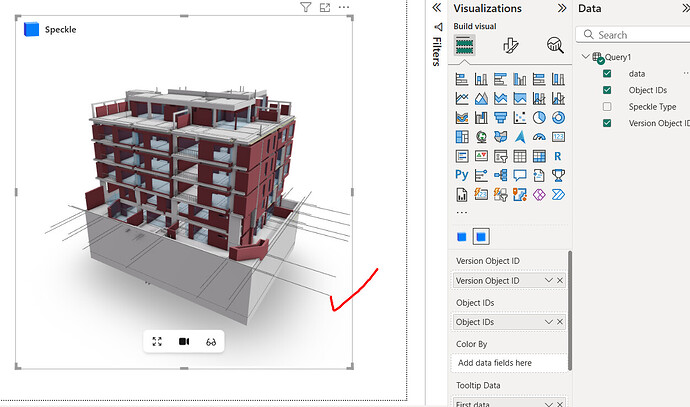Select the trophy Metrics visual
Viewport: 690px width, 407px height.
pyautogui.click(x=558, y=175)
